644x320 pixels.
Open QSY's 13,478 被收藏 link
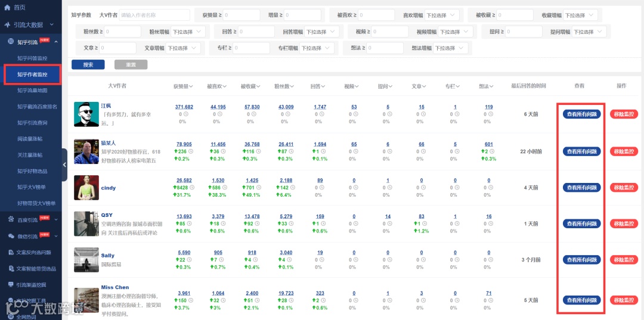click(252, 217)
